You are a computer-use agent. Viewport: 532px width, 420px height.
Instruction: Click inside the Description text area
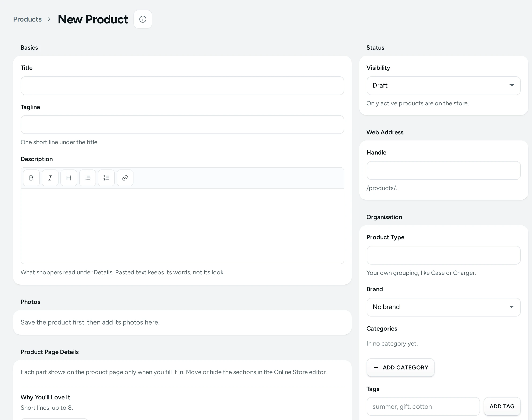pyautogui.click(x=182, y=226)
